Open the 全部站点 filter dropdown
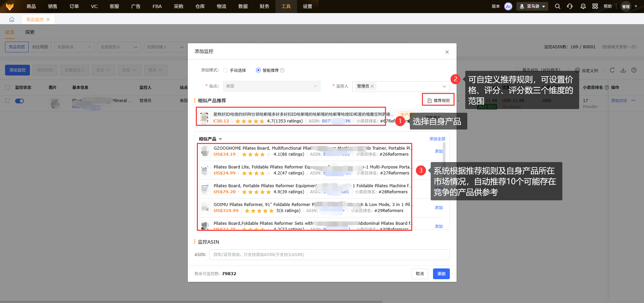This screenshot has width=644, height=303. 74,47
